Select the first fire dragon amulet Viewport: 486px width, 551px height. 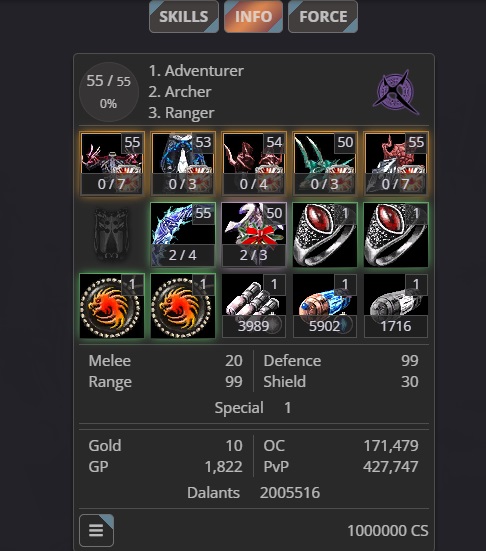(112, 306)
